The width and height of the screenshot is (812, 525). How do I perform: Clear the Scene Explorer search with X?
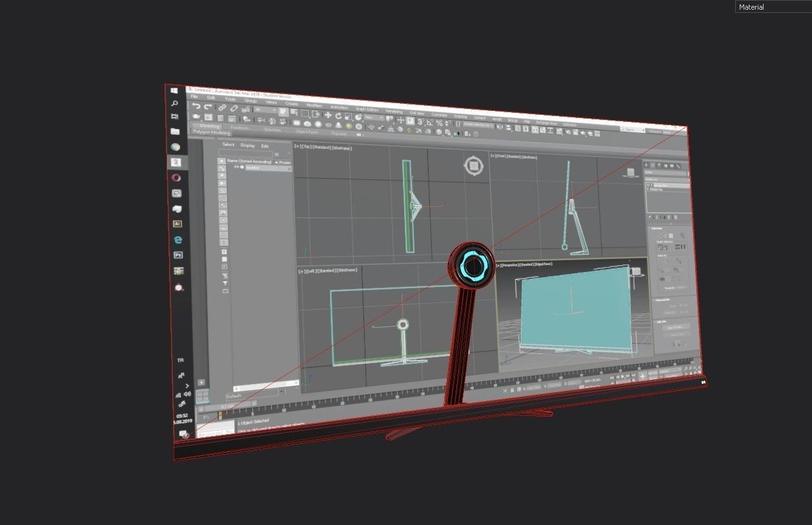277,155
